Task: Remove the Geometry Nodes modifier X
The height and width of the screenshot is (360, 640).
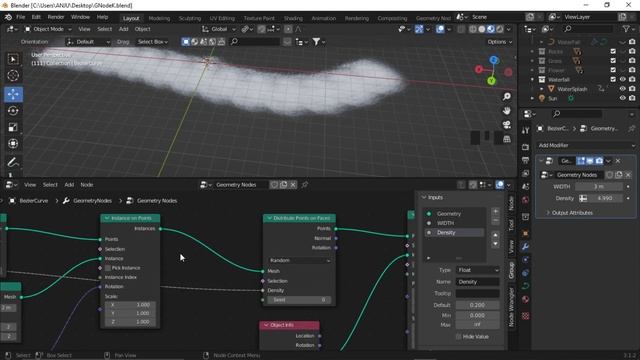Action: pyautogui.click(x=618, y=161)
